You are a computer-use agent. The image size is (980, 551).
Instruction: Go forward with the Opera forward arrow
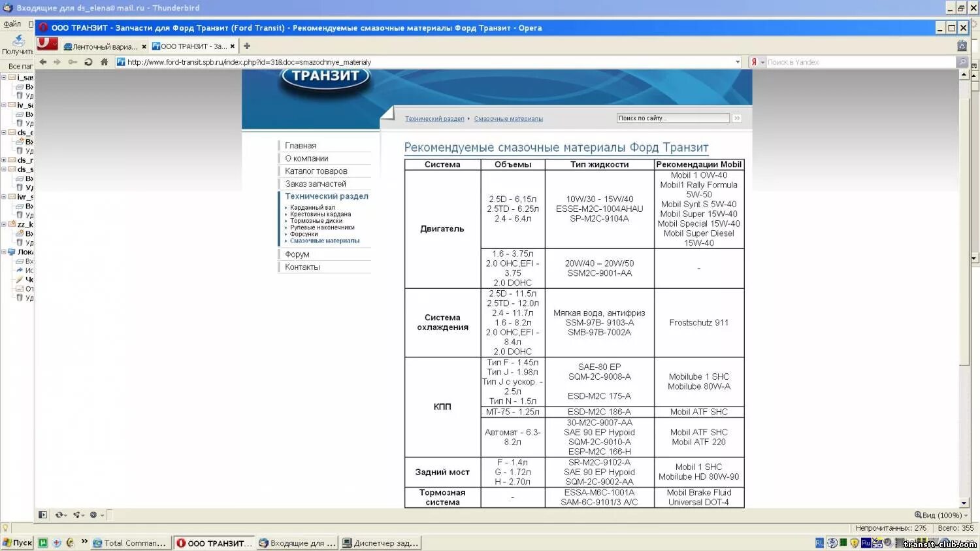coord(57,62)
